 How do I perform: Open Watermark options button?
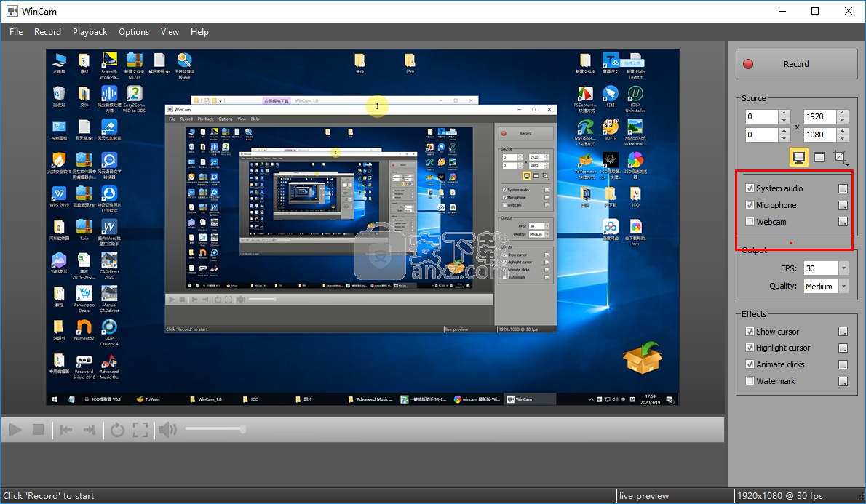[x=843, y=381]
